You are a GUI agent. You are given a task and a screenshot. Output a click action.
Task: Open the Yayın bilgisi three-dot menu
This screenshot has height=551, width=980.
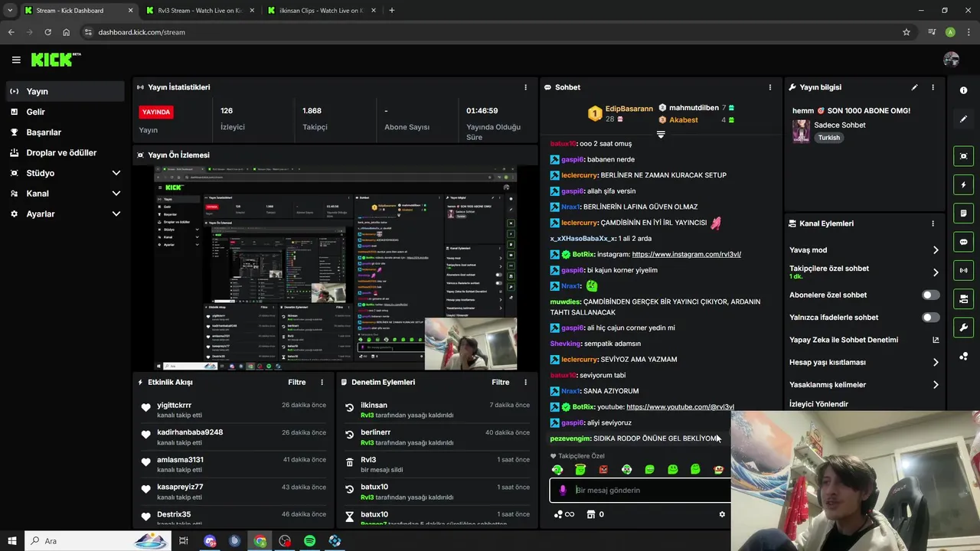(933, 87)
